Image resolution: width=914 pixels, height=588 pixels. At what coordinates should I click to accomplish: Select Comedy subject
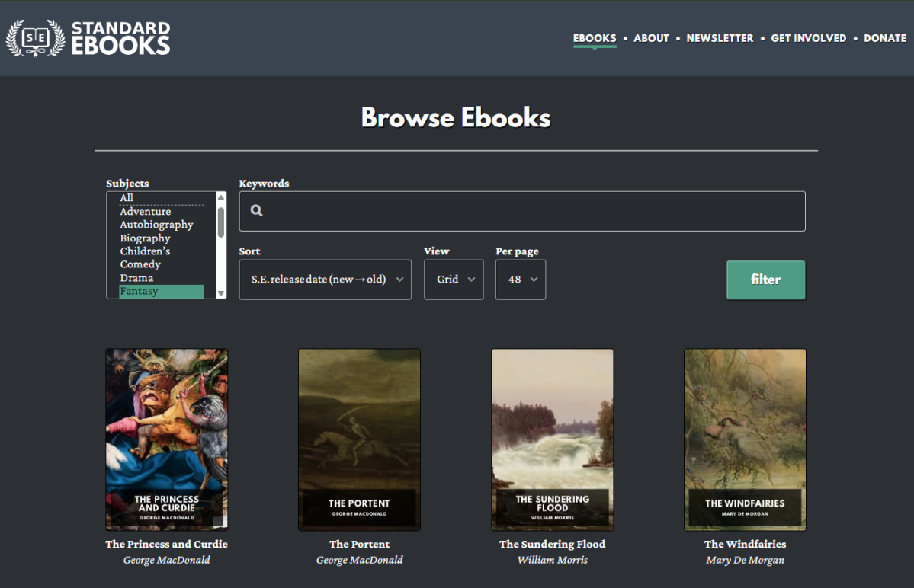[x=162, y=264]
